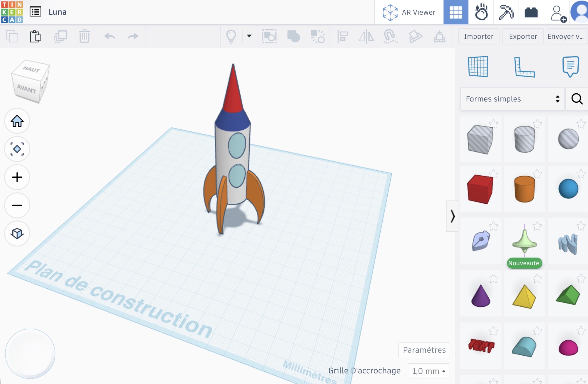Screen dimensions: 588x384
Task: Open the design list menu beside Luna
Action: coord(35,12)
